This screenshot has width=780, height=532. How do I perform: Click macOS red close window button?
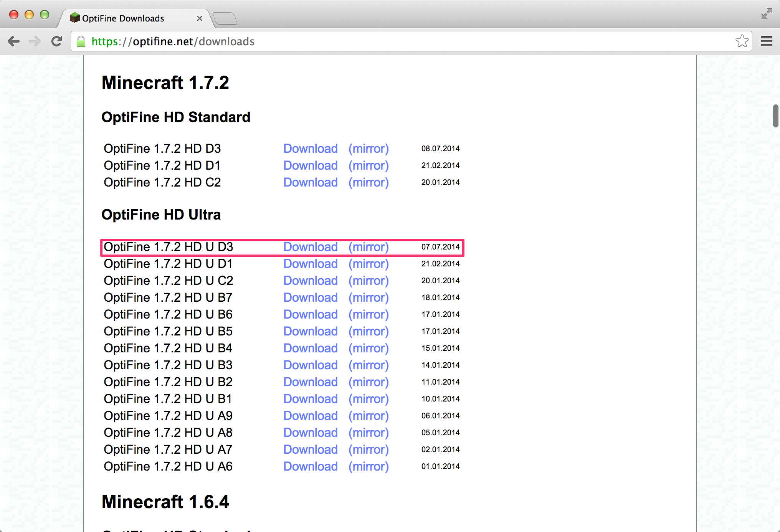pyautogui.click(x=11, y=18)
